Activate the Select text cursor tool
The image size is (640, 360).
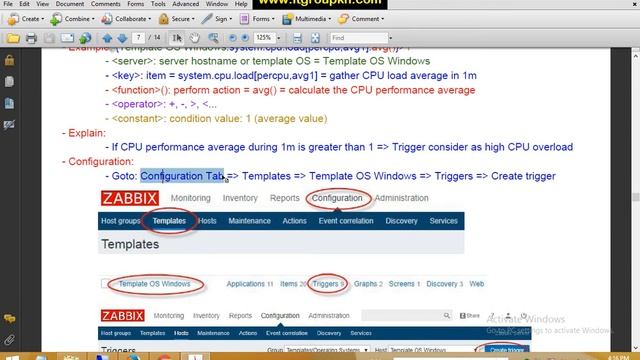tap(177, 38)
